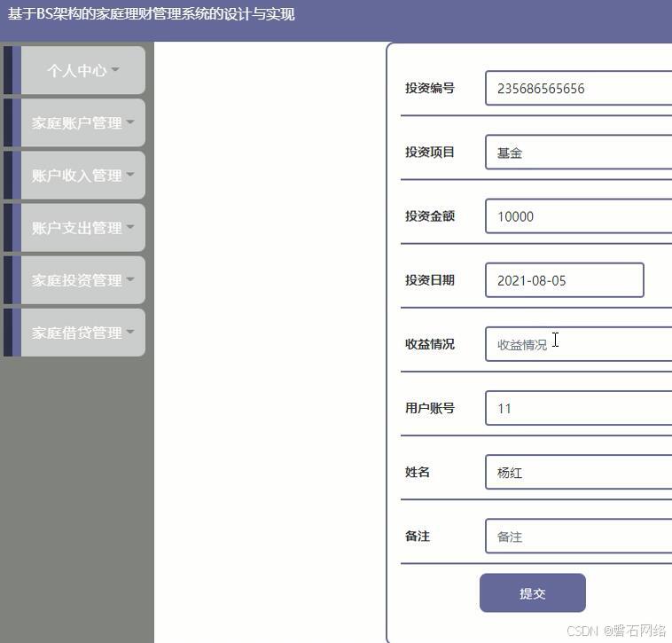This screenshot has height=643, width=672.
Task: Open the 账户支出管理 sidebar menu
Action: click(76, 228)
